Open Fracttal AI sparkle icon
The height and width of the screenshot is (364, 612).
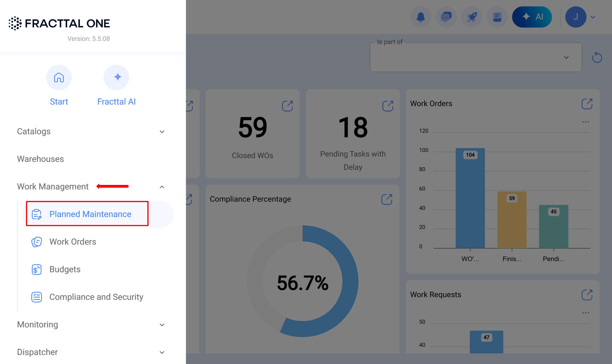[116, 77]
